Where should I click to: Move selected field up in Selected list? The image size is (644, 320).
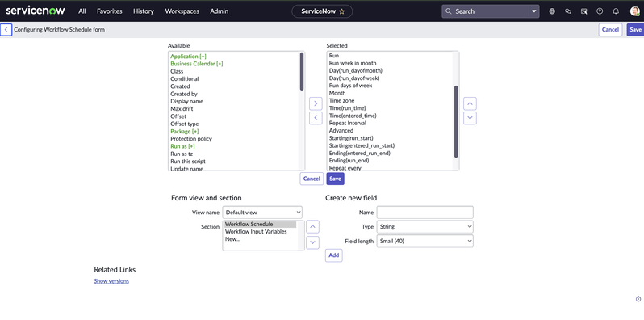point(470,103)
